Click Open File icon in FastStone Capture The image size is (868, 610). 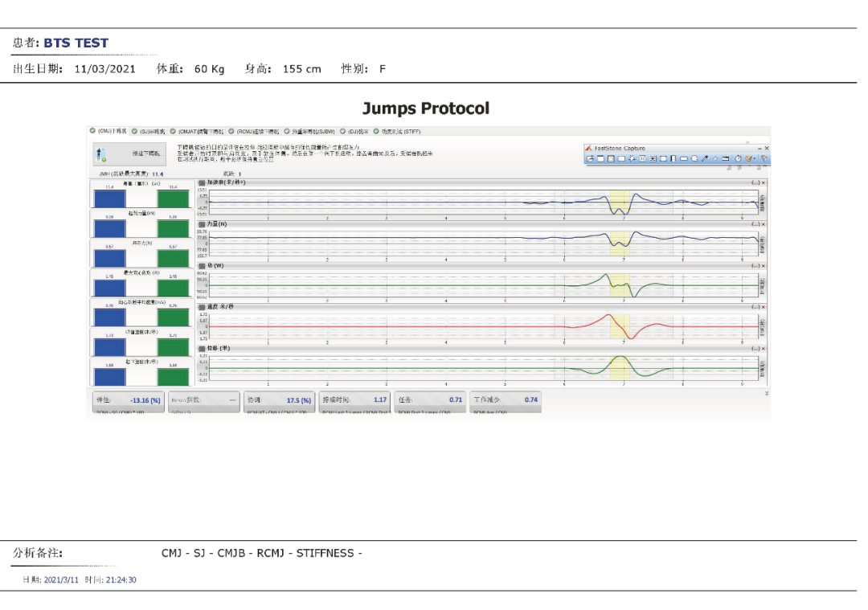pyautogui.click(x=590, y=158)
